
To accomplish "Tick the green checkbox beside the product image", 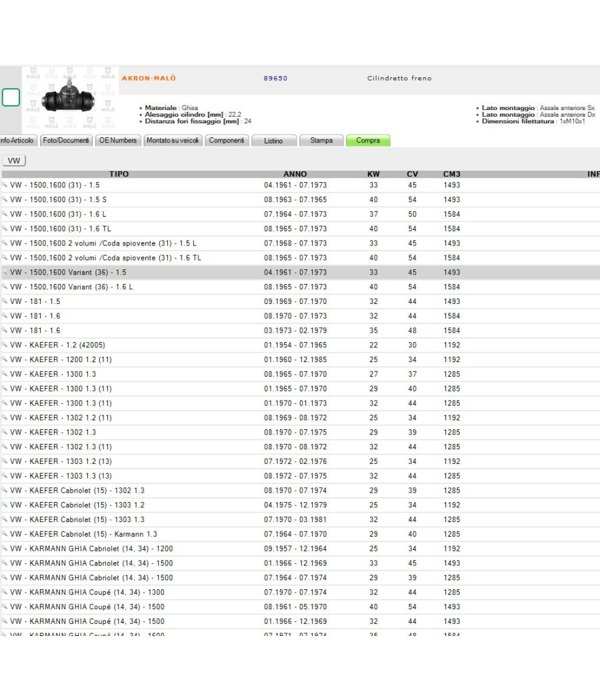I will click(x=11, y=97).
